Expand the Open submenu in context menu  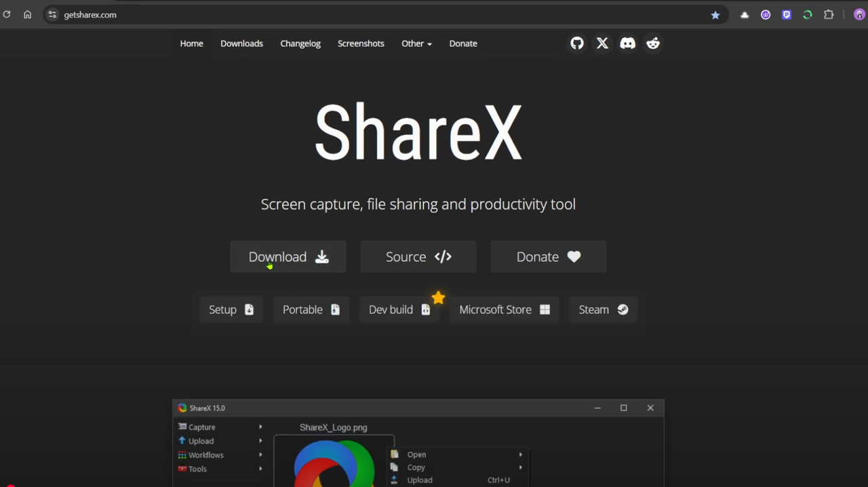coord(520,454)
